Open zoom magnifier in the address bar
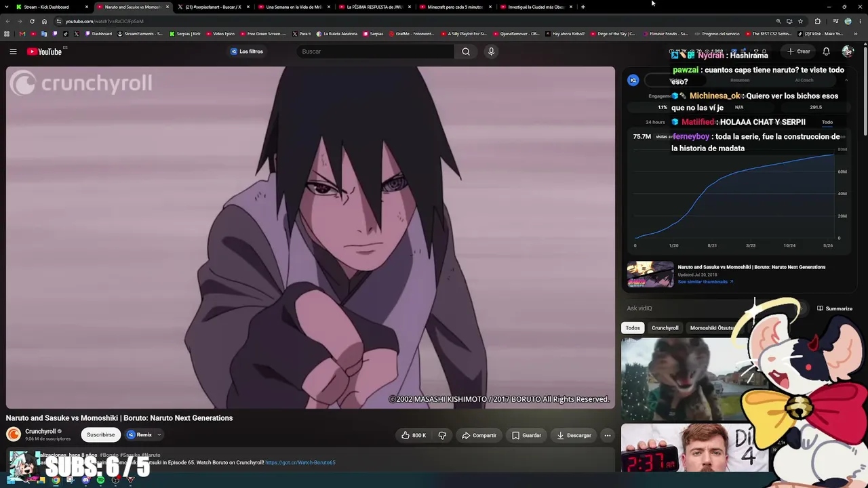The width and height of the screenshot is (868, 488). (778, 21)
